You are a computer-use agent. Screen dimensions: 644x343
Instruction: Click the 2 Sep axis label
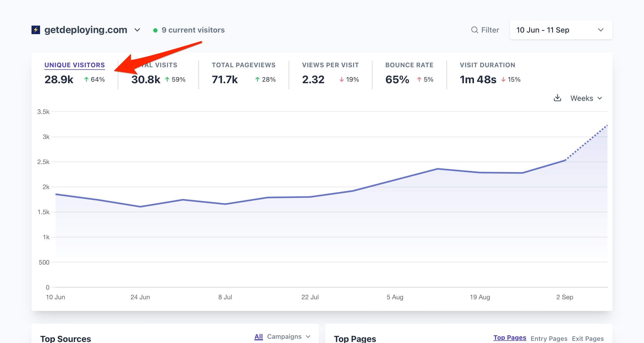(x=565, y=297)
